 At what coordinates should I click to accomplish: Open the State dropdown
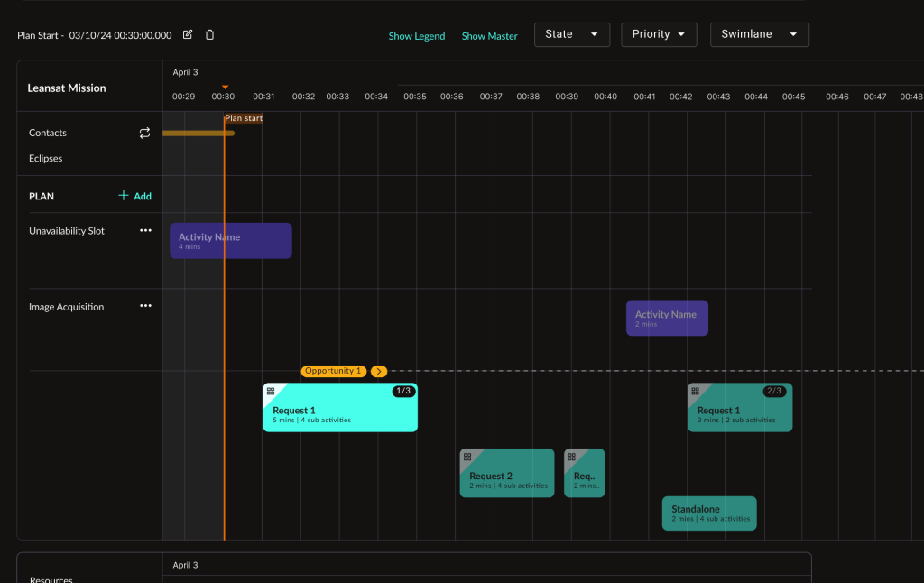(x=571, y=35)
